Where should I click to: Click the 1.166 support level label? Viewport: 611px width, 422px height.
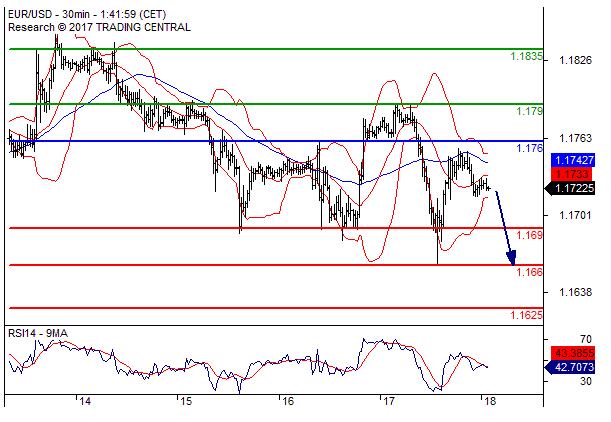tap(530, 272)
